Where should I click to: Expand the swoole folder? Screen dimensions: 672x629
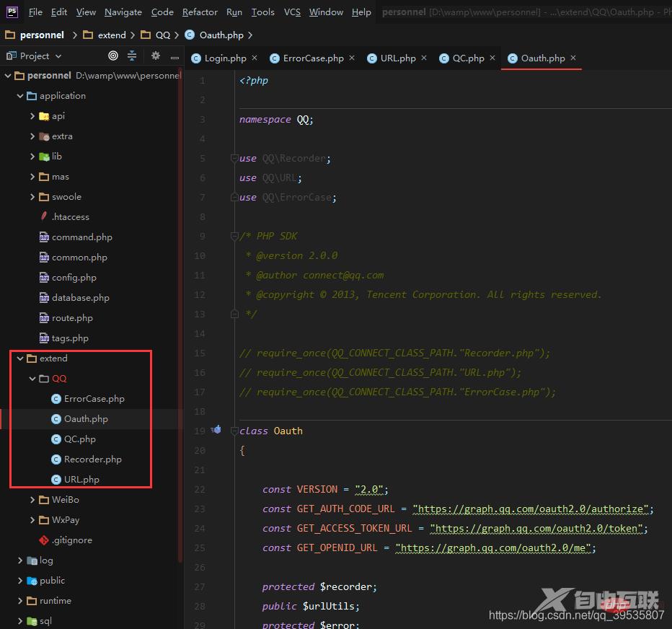tap(33, 196)
